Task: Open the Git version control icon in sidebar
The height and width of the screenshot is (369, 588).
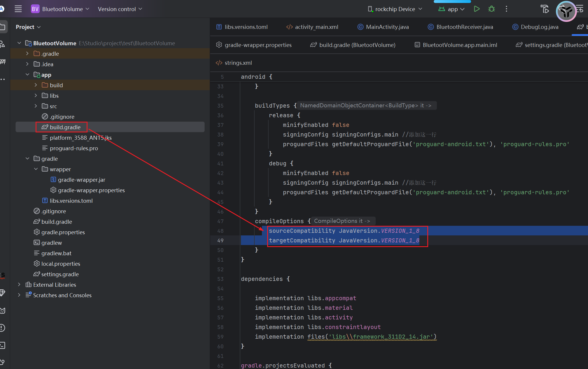Action: pos(3,362)
